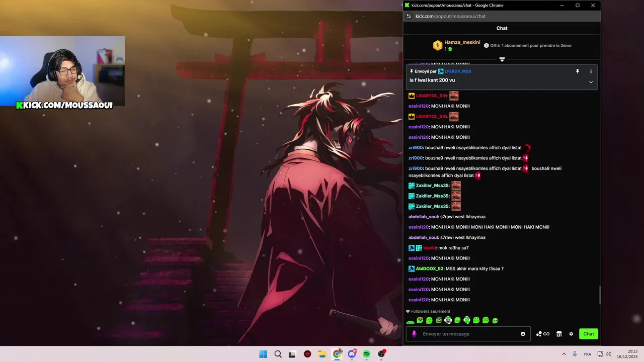The image size is (644, 362).
Task: Click message 'mok ra3ha sa7'
Action: click(453, 248)
